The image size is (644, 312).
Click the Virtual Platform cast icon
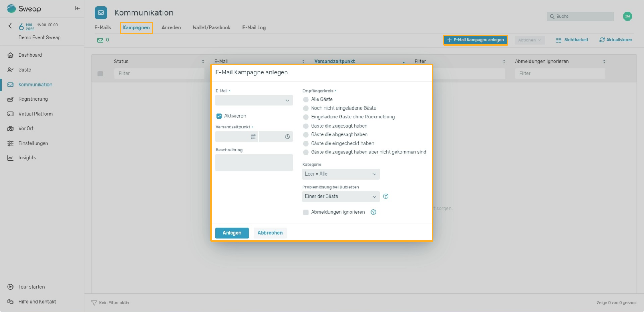tap(10, 114)
